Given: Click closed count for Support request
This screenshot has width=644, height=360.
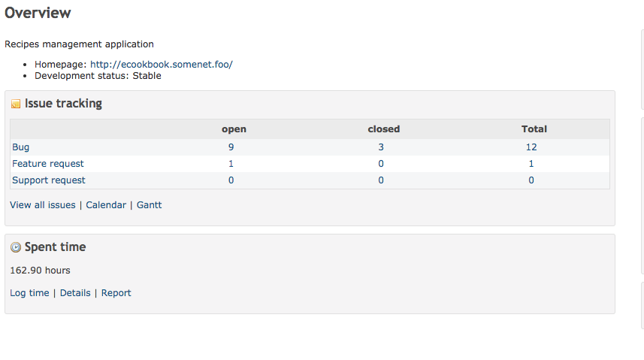Looking at the screenshot, I should [x=381, y=180].
